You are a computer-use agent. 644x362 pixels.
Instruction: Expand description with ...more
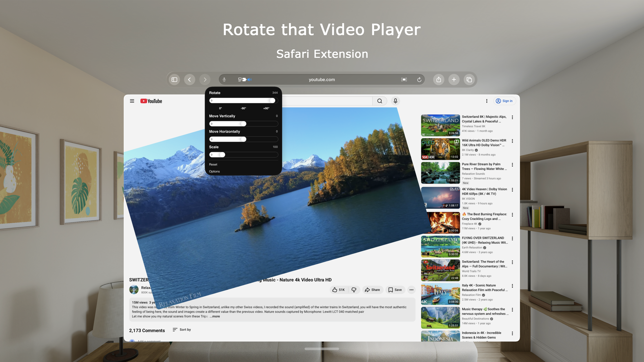point(215,316)
